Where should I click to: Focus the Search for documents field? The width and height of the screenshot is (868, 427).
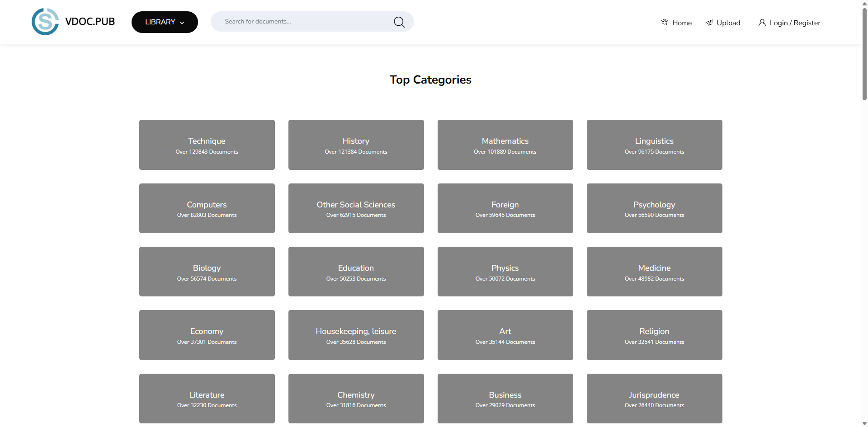coord(303,22)
